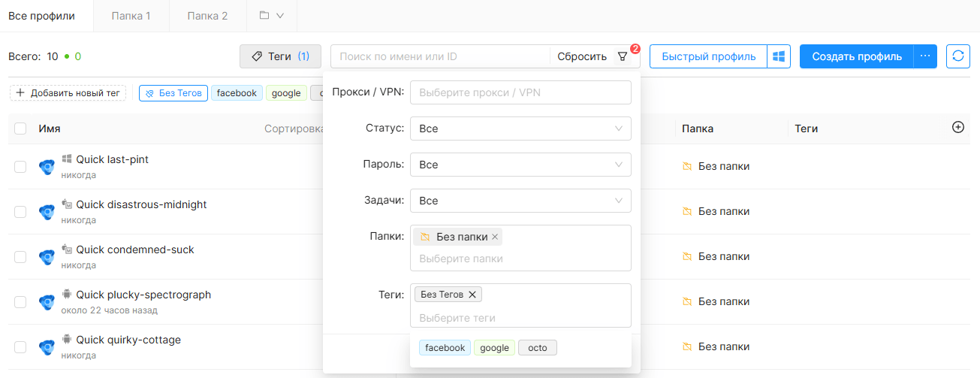Click Добавить новый тег button
Image resolution: width=980 pixels, height=378 pixels.
click(x=68, y=93)
